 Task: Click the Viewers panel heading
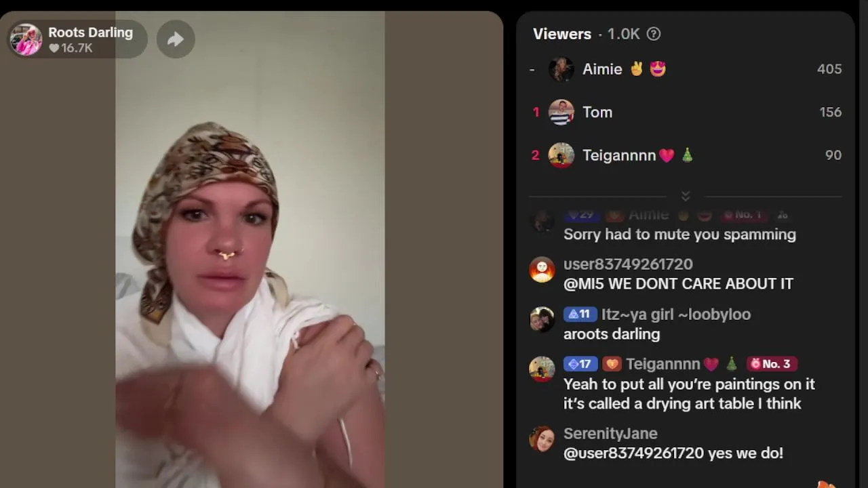click(562, 34)
